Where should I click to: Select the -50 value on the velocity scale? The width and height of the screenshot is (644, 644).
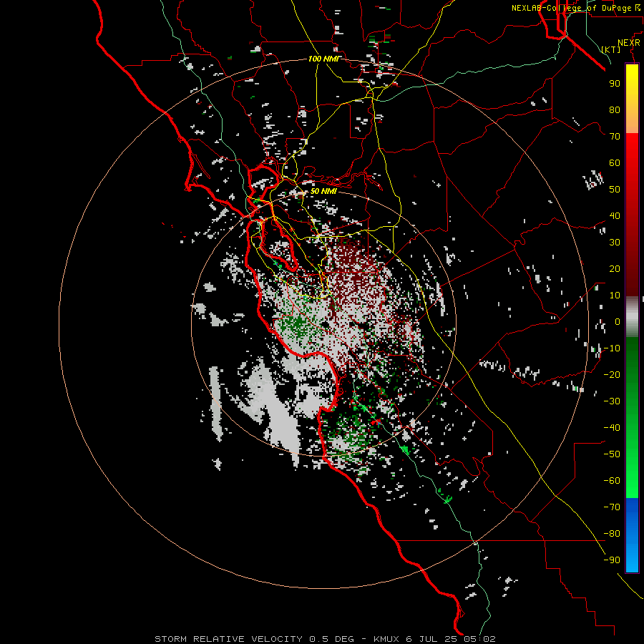612,454
